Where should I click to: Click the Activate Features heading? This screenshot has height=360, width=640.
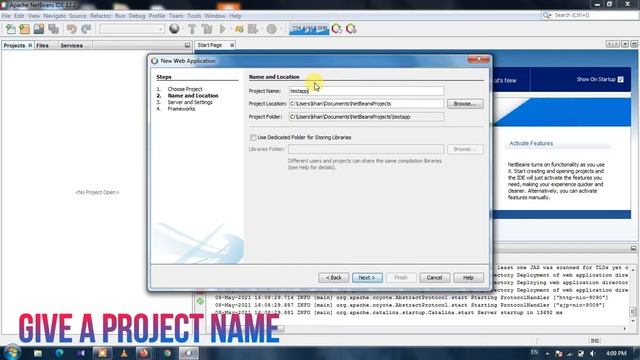click(x=531, y=143)
